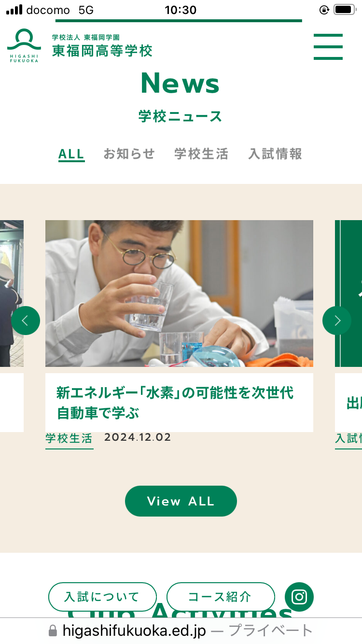Switch to the 学校生活 tab
The height and width of the screenshot is (644, 362).
click(201, 154)
